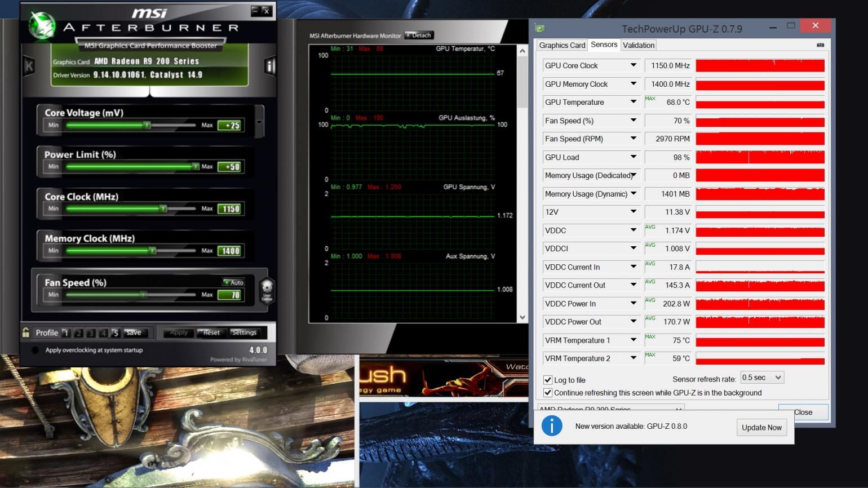Open the Validation tab
The width and height of the screenshot is (868, 488).
point(639,45)
